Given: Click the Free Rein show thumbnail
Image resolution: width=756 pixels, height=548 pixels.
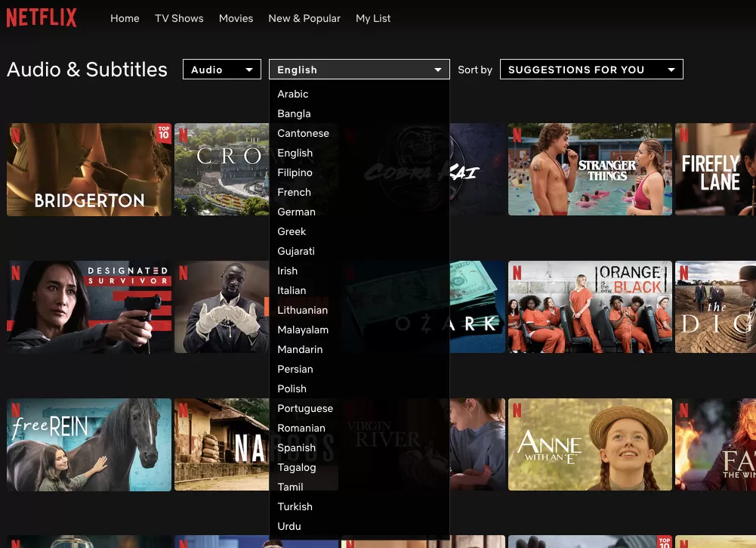Looking at the screenshot, I should [89, 444].
